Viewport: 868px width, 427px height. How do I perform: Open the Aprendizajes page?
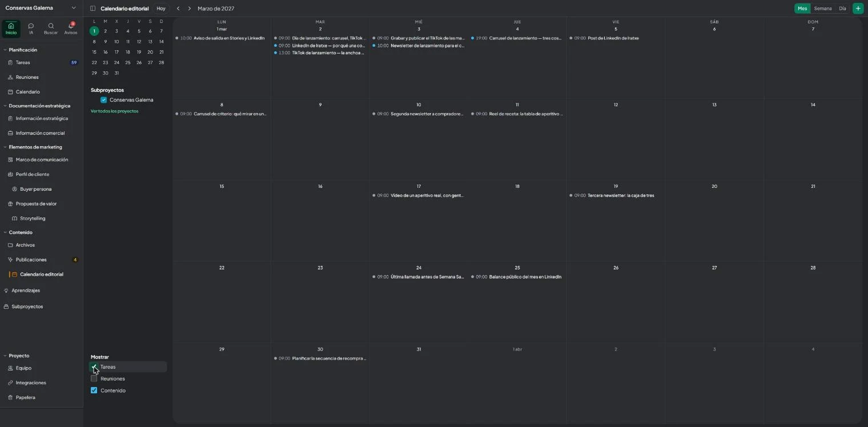(x=41, y=291)
